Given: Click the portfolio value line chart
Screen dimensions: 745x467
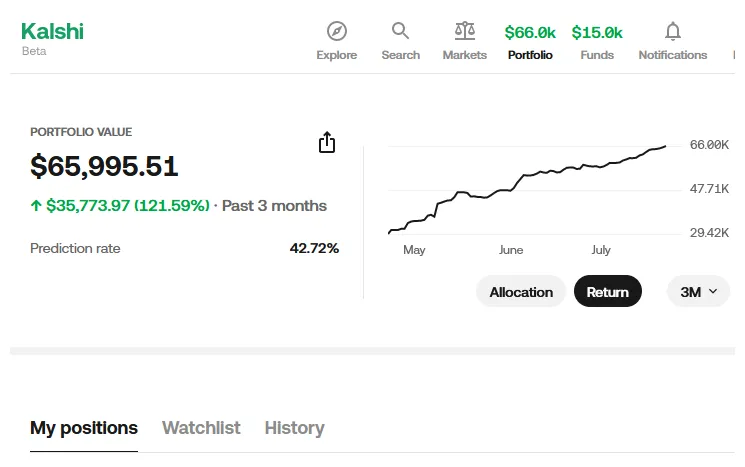Looking at the screenshot, I should (x=527, y=188).
